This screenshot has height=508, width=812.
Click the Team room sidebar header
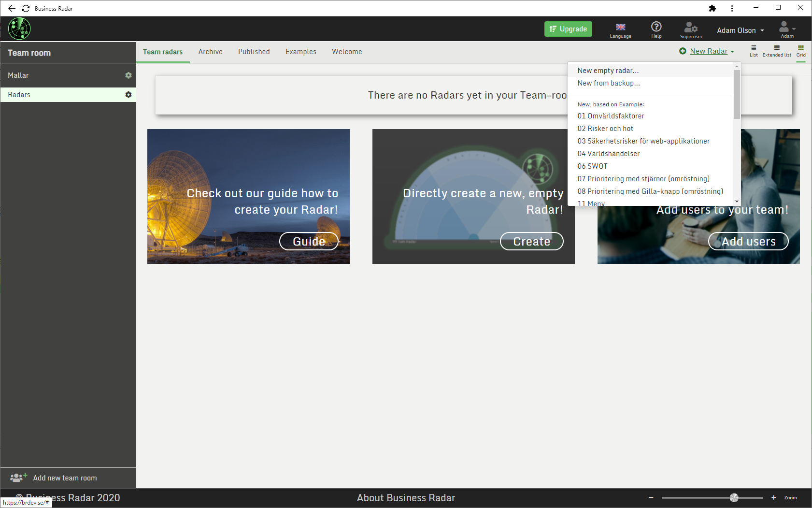[68, 53]
